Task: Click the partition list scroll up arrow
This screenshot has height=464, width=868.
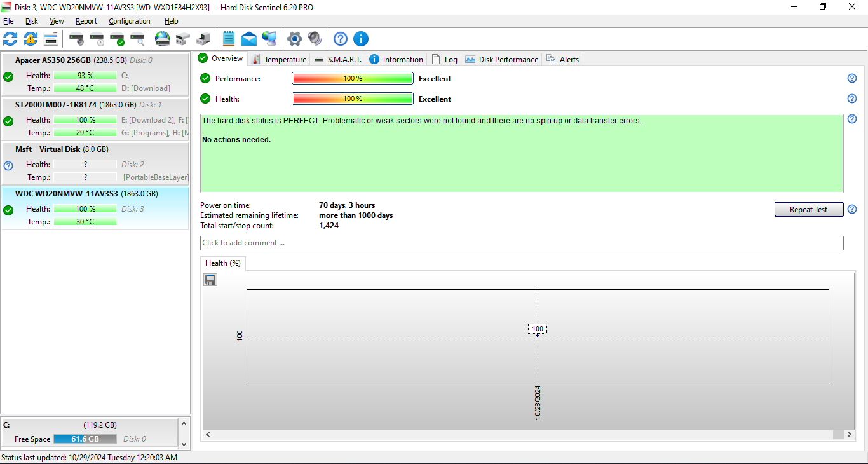Action: 184,423
